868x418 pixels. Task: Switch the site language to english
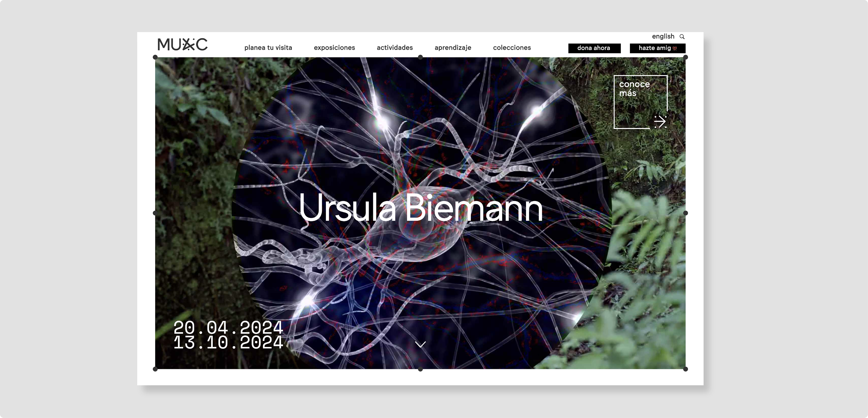pyautogui.click(x=663, y=36)
